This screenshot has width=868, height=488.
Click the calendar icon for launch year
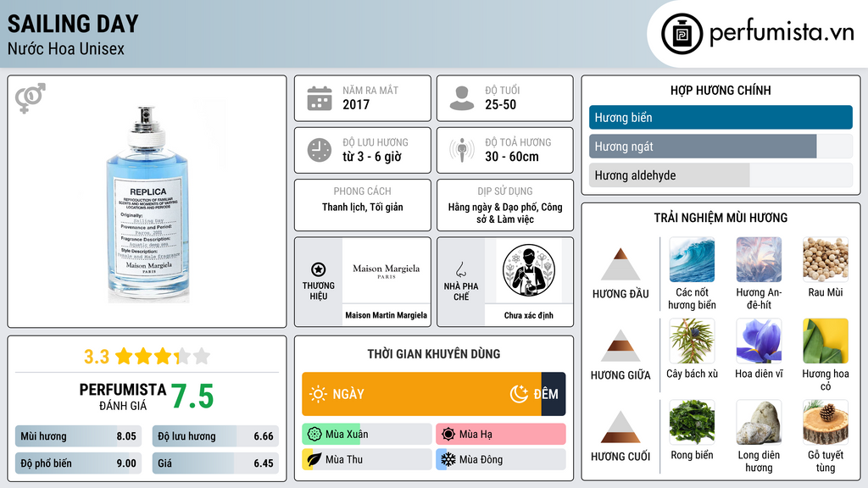pos(320,98)
